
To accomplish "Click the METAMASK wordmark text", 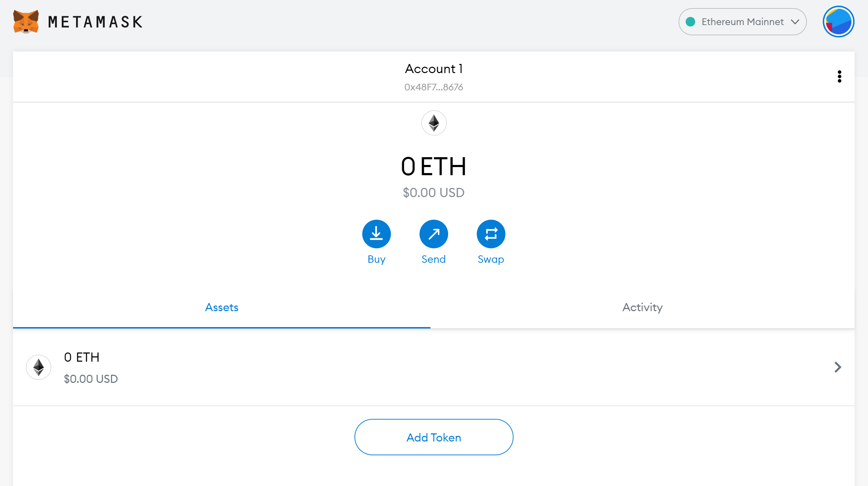I will tap(95, 22).
